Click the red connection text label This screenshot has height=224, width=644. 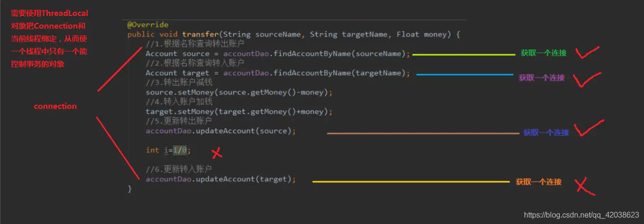pos(55,106)
